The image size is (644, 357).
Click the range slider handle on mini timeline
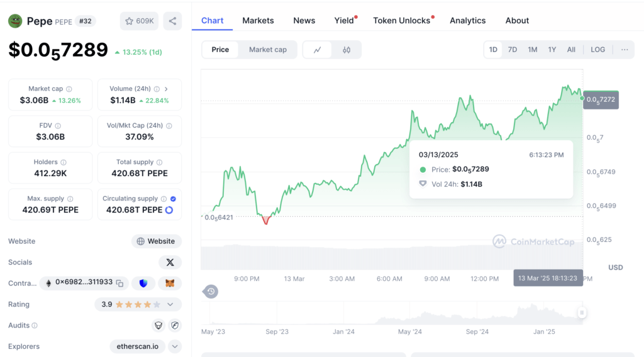click(582, 312)
